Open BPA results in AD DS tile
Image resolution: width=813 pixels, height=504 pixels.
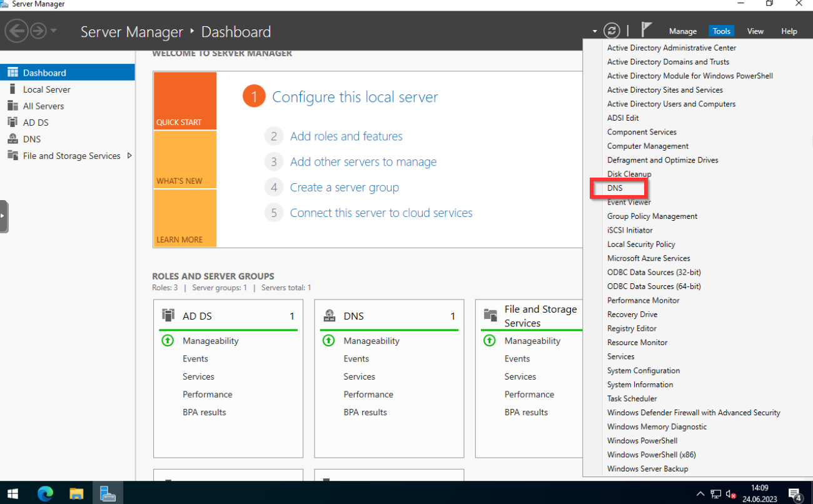(205, 412)
